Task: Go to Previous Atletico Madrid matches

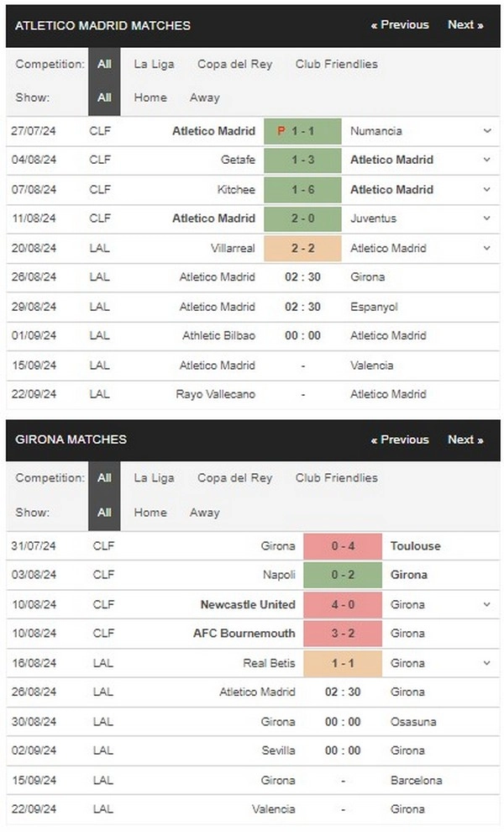Action: pos(400,25)
